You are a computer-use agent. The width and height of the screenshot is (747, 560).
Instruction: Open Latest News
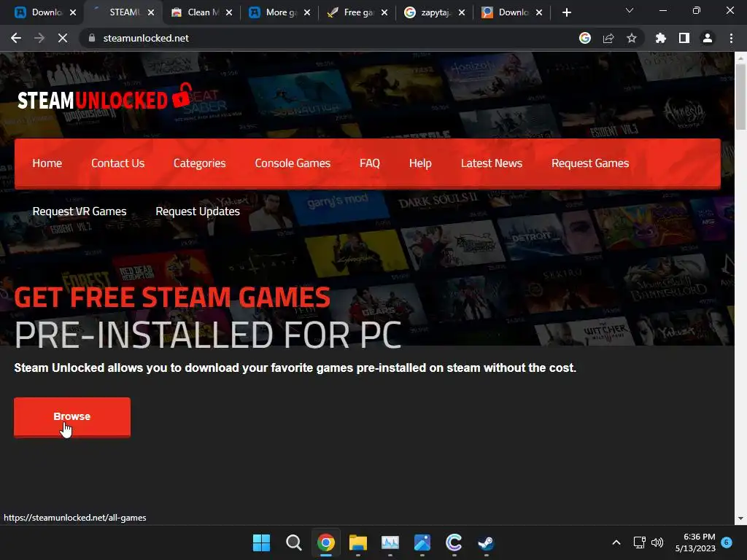click(492, 163)
